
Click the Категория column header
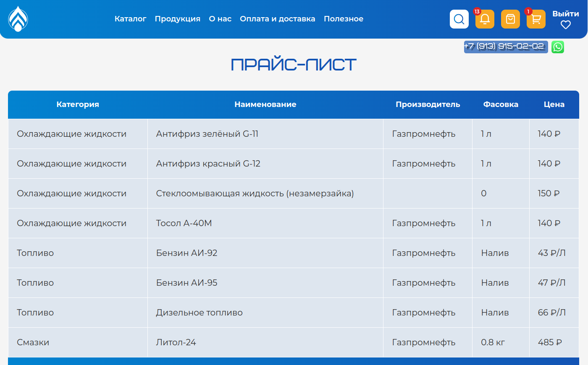pos(78,104)
